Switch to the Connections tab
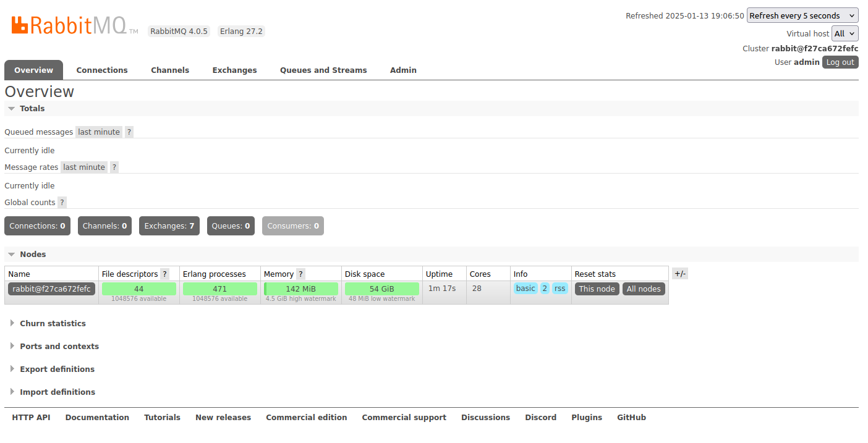Image resolution: width=868 pixels, height=443 pixels. coord(102,70)
